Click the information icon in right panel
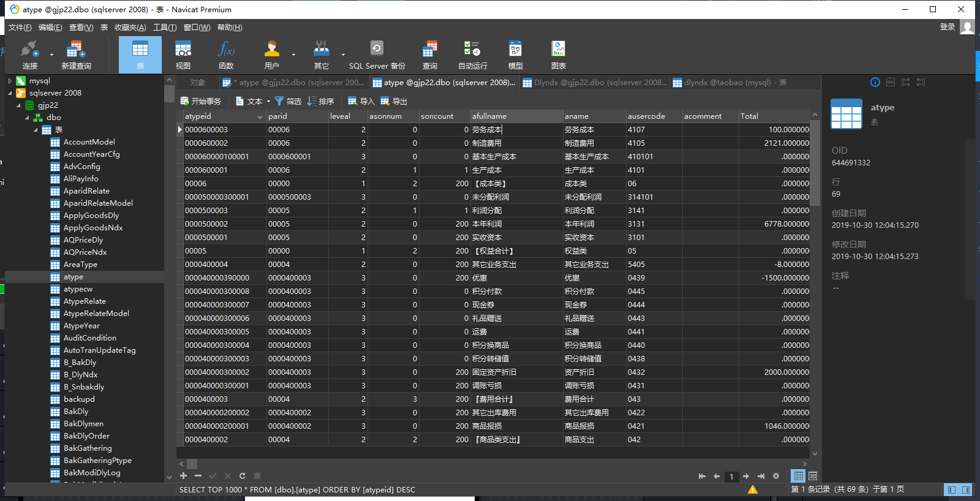 point(875,82)
